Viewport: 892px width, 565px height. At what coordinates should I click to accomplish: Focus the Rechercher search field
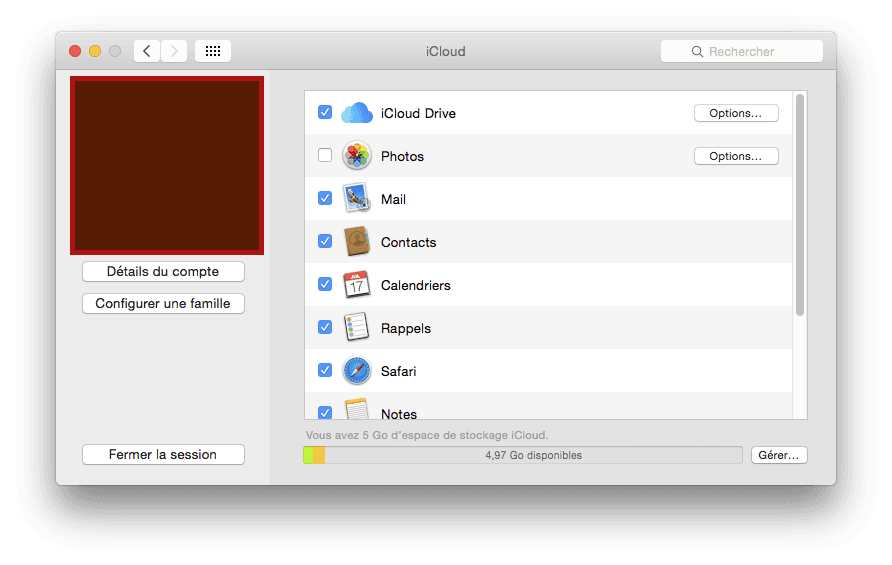[742, 51]
